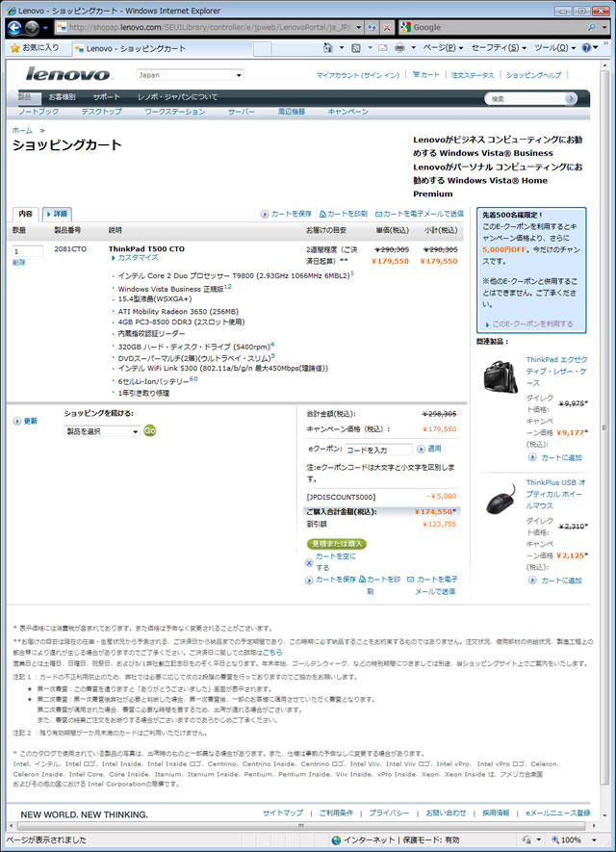The height and width of the screenshot is (852, 616).
Task: Click the マイアカウント (サインイン) link
Action: (357, 75)
